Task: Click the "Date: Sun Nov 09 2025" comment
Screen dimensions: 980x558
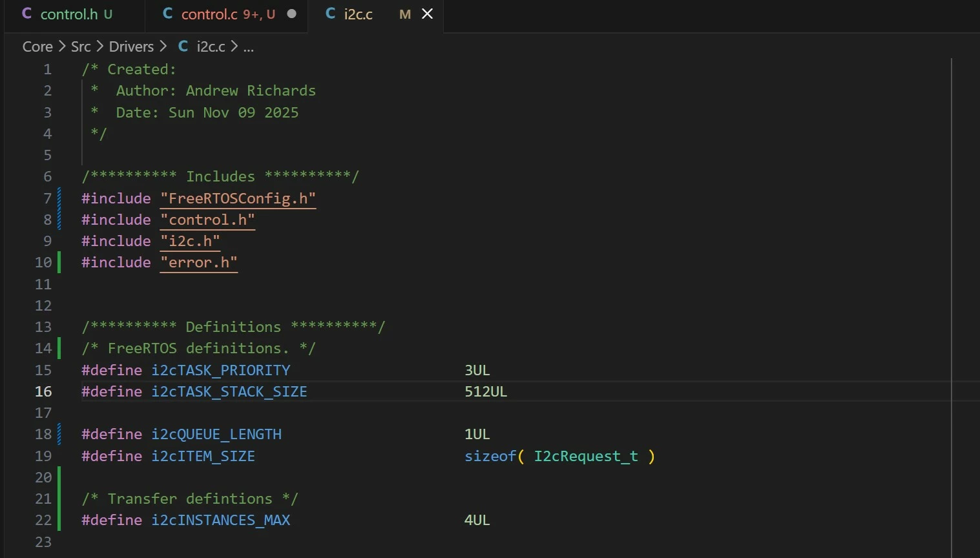Action: tap(207, 112)
